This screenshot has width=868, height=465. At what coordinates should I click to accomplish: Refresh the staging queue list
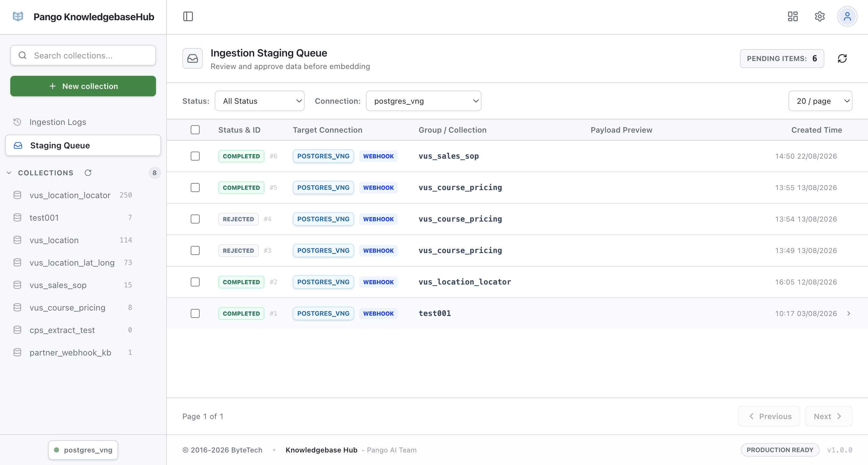coord(842,58)
